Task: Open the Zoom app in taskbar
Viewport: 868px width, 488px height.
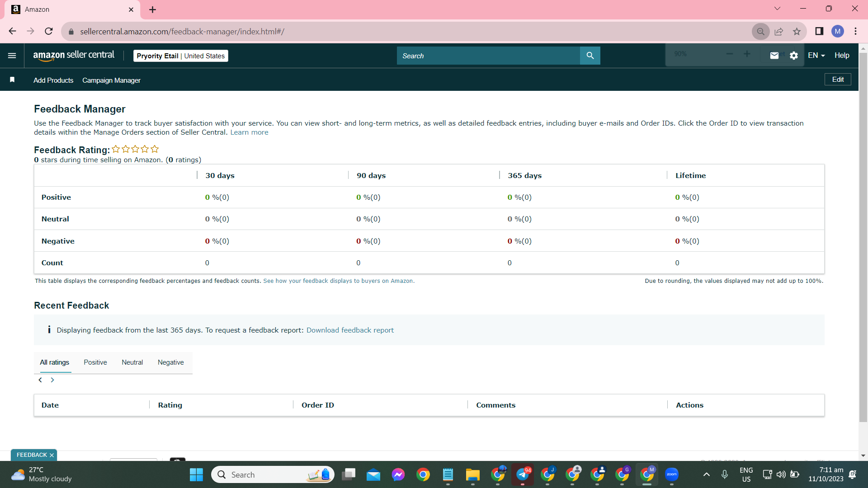Action: pos(672,474)
